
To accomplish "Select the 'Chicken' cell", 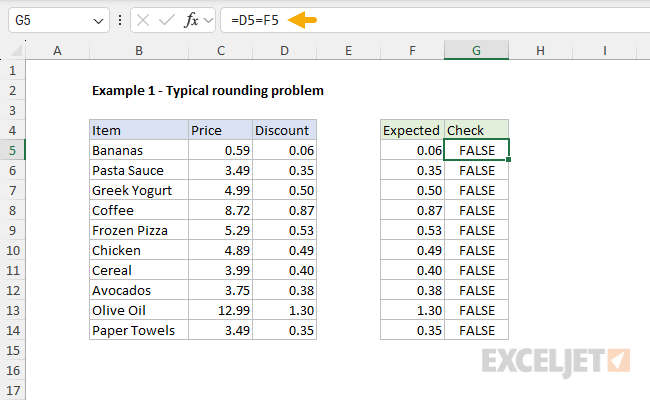I will [x=139, y=250].
